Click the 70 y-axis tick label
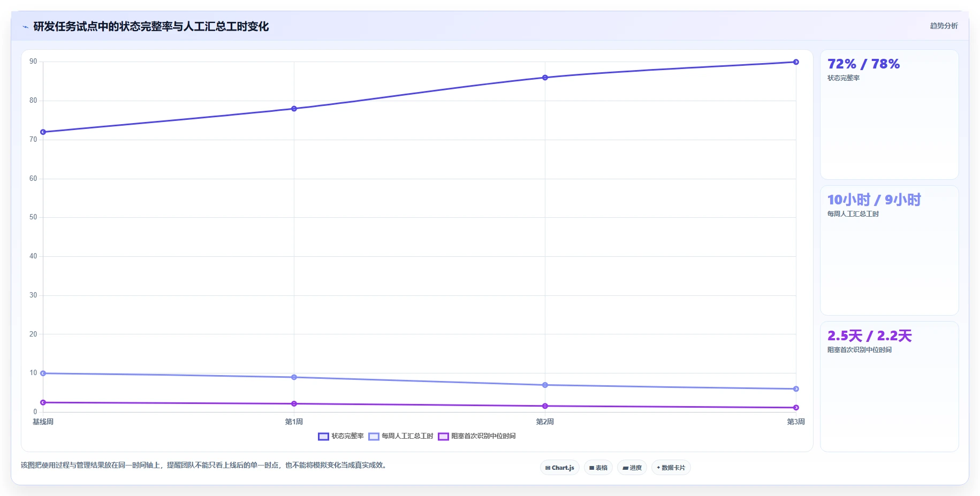This screenshot has width=980, height=496. pos(33,140)
